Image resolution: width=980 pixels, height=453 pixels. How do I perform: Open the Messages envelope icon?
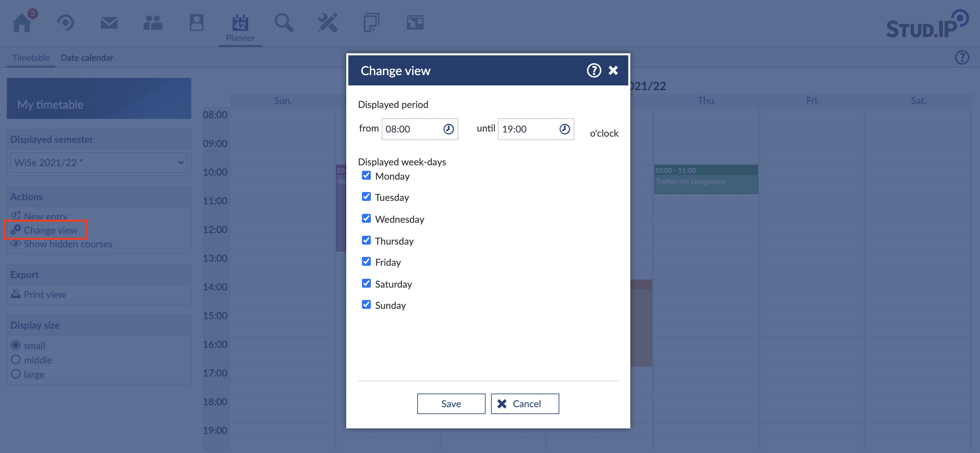click(x=109, y=23)
